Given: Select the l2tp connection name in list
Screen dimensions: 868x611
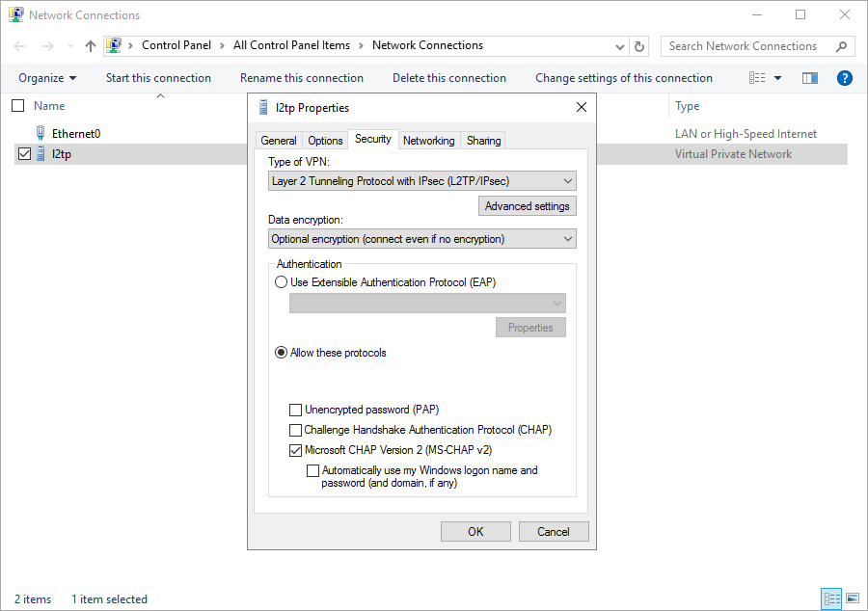Looking at the screenshot, I should (62, 154).
